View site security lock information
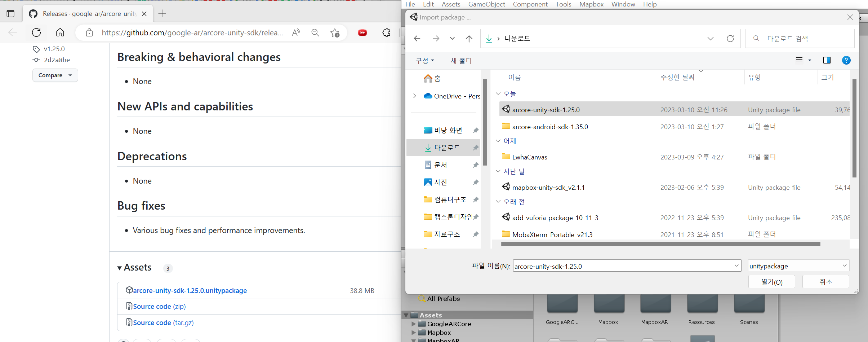Viewport: 868px width, 342px height. click(x=89, y=33)
